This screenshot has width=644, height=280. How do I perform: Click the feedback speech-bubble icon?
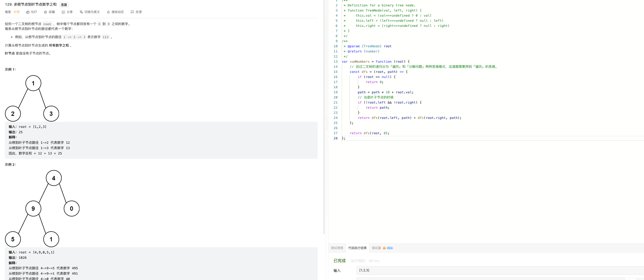tap(132, 12)
